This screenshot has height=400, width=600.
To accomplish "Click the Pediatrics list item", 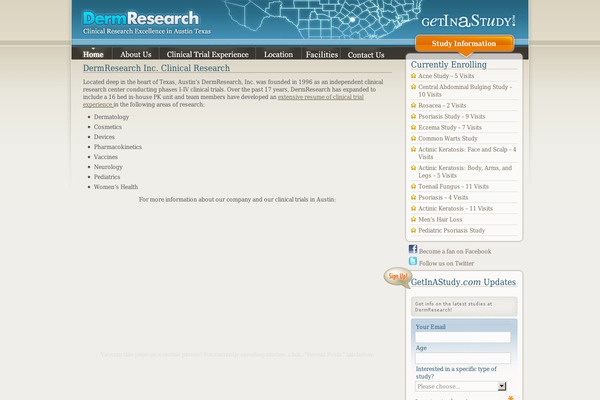I will 107,177.
